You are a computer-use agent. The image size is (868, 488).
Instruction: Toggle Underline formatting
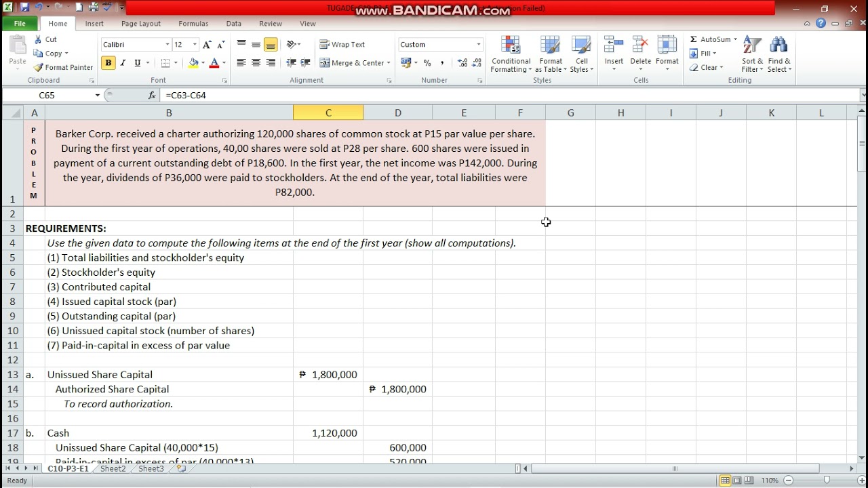pyautogui.click(x=138, y=63)
